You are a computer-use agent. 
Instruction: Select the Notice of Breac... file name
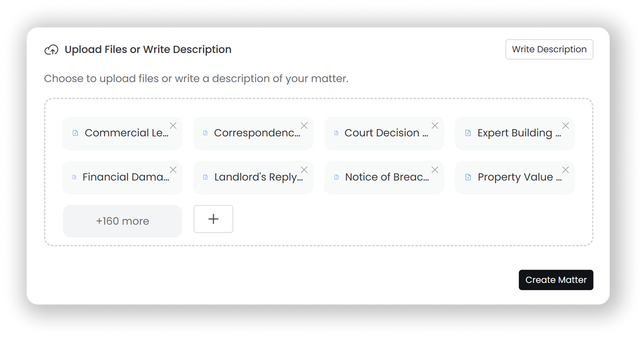tap(387, 177)
